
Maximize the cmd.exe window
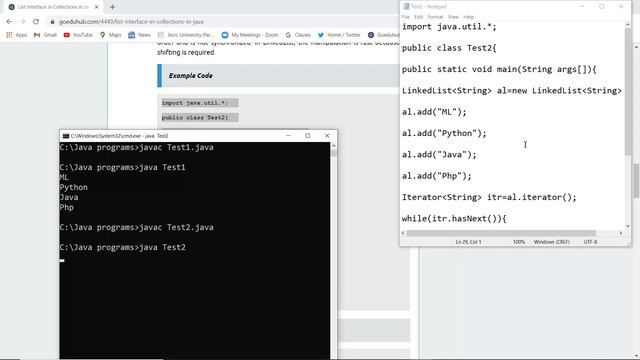[x=307, y=136]
